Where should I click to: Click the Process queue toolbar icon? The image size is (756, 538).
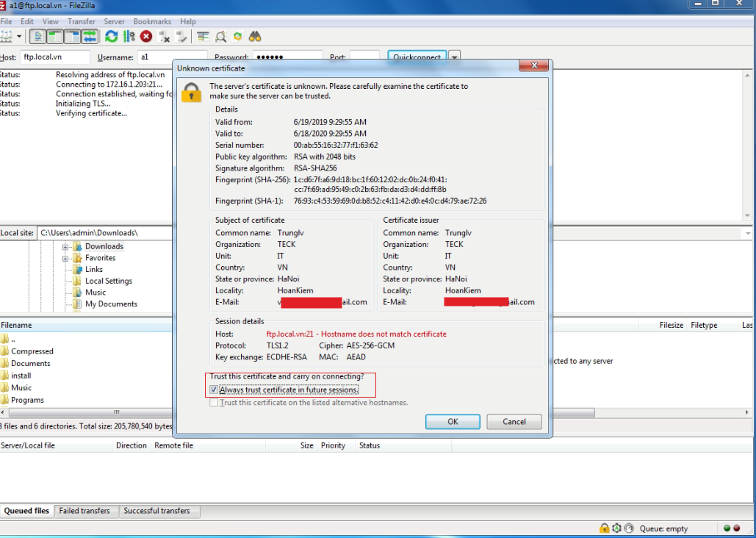[129, 37]
